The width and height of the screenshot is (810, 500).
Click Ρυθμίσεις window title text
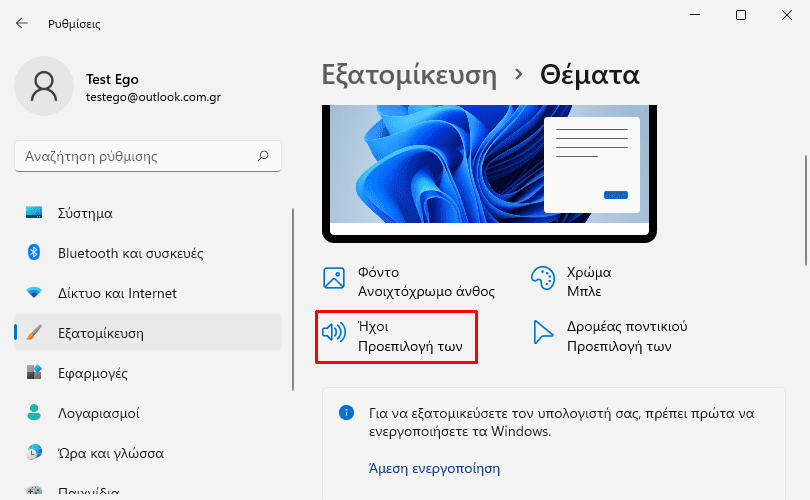[74, 24]
